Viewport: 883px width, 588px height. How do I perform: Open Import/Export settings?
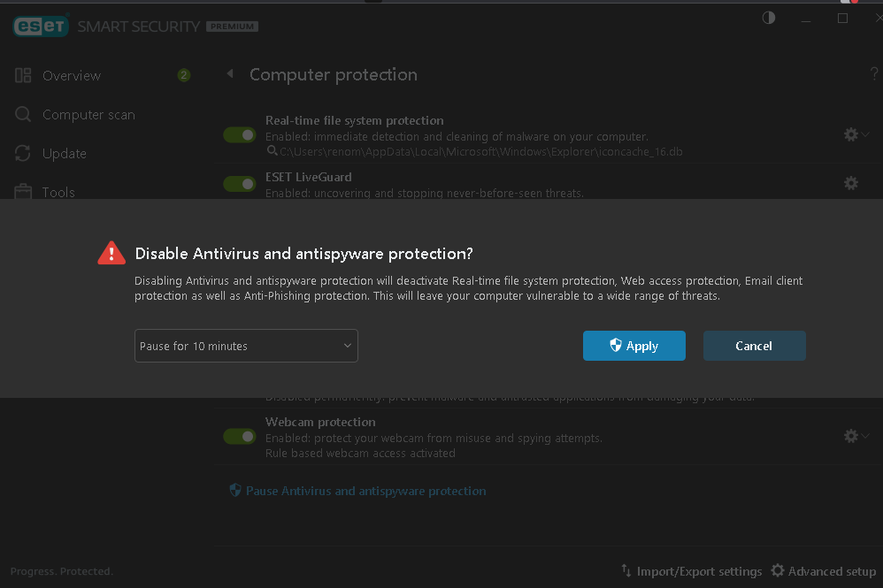[x=700, y=571]
